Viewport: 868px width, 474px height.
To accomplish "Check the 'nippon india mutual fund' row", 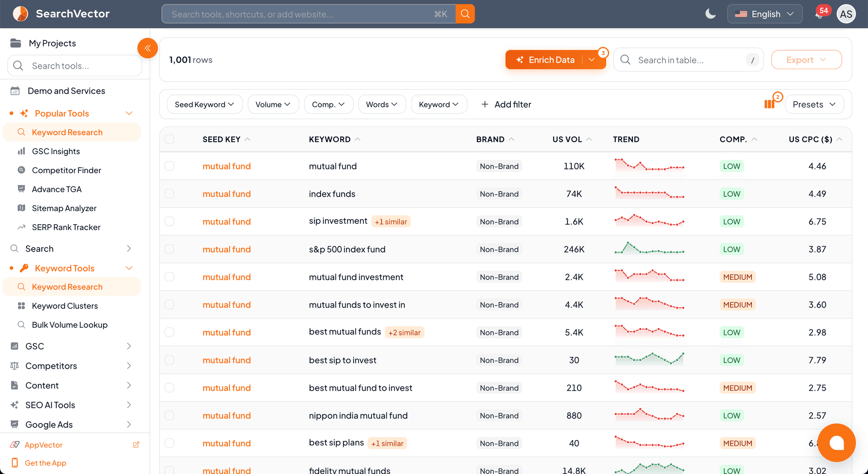I will (x=170, y=415).
